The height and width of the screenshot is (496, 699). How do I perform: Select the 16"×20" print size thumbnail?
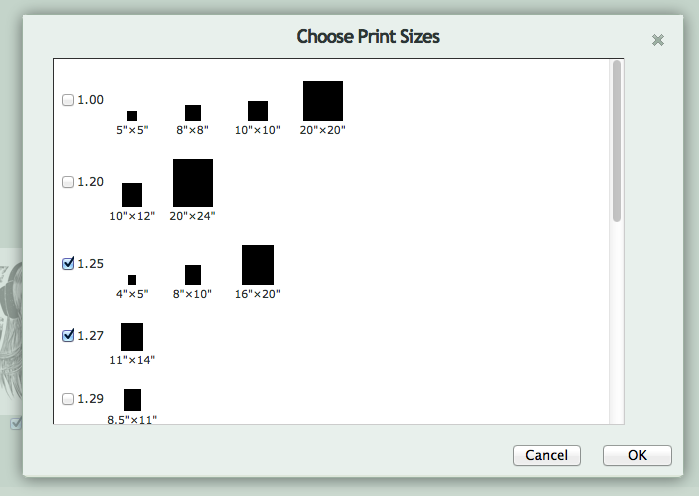click(258, 265)
